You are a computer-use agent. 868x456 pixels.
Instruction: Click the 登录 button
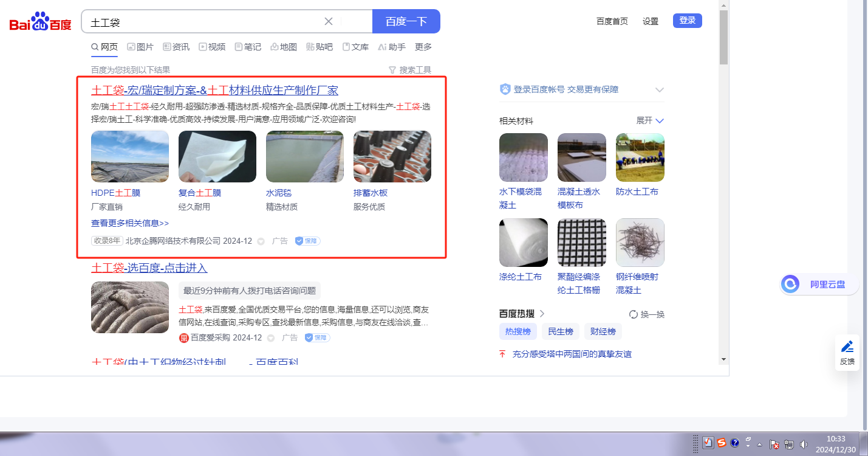[x=688, y=21]
